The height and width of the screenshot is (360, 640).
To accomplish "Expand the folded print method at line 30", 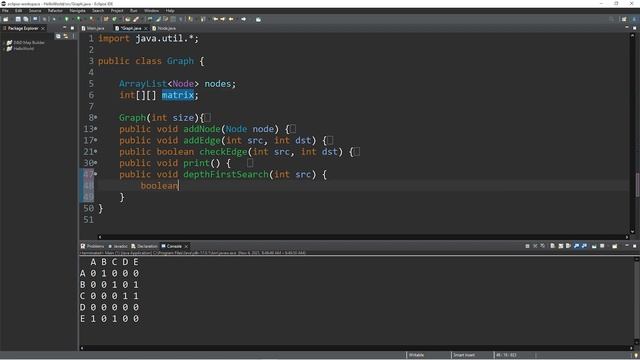I will (96, 163).
